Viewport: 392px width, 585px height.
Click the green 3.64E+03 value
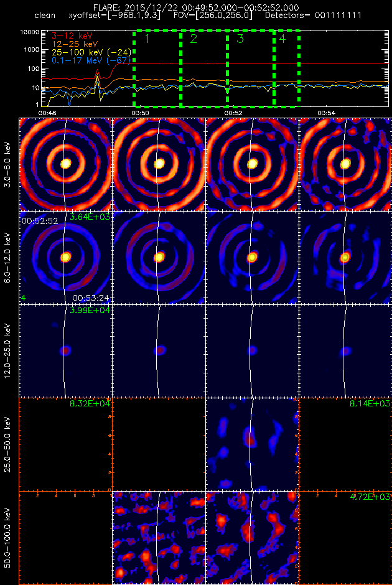click(90, 217)
